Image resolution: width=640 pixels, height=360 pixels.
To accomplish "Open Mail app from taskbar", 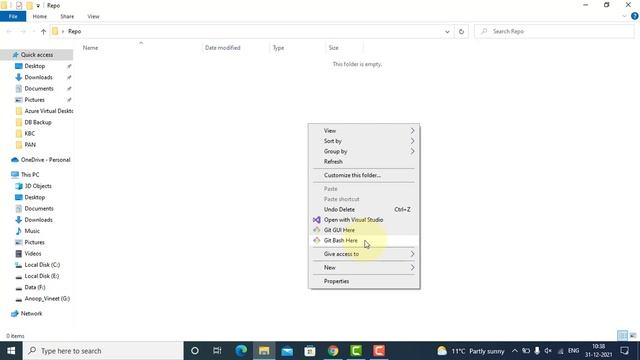I will click(x=287, y=351).
